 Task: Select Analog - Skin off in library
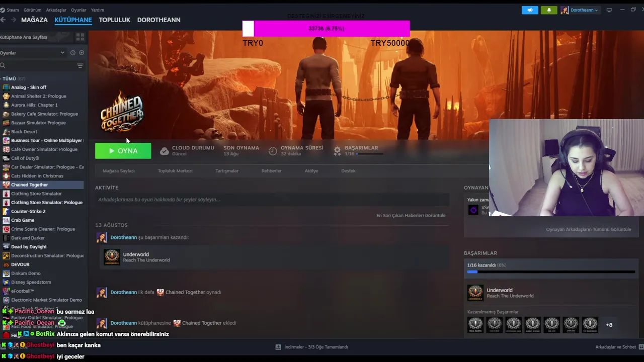29,87
